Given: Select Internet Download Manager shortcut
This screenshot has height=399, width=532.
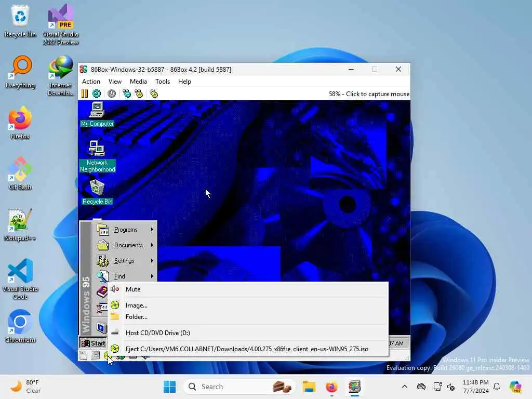Looking at the screenshot, I should coord(61,76).
